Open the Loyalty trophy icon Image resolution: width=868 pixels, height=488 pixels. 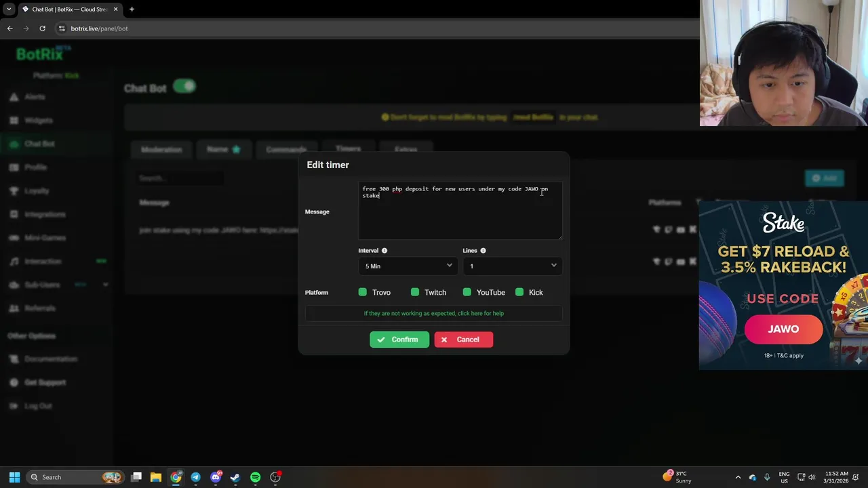tap(14, 191)
